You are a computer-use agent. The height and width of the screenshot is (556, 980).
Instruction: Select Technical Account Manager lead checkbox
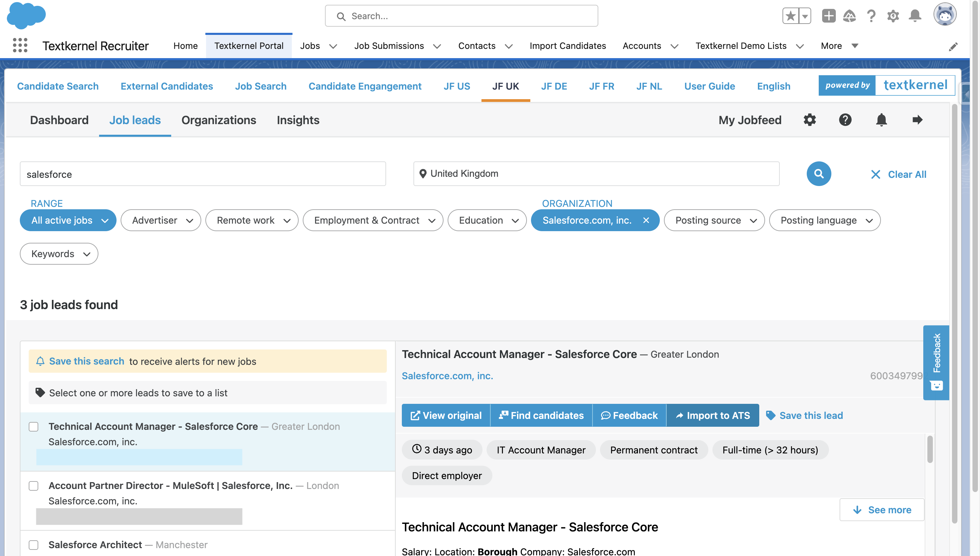pyautogui.click(x=33, y=426)
